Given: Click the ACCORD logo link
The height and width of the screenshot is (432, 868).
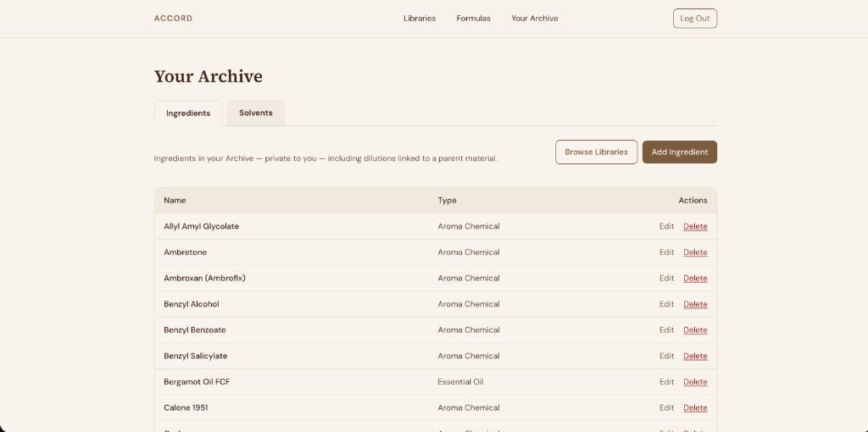Looking at the screenshot, I should pos(173,19).
